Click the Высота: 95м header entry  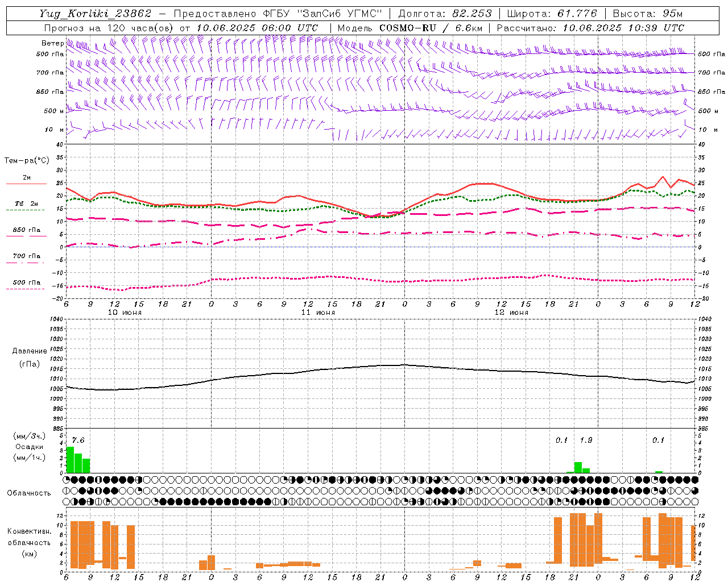(x=648, y=14)
